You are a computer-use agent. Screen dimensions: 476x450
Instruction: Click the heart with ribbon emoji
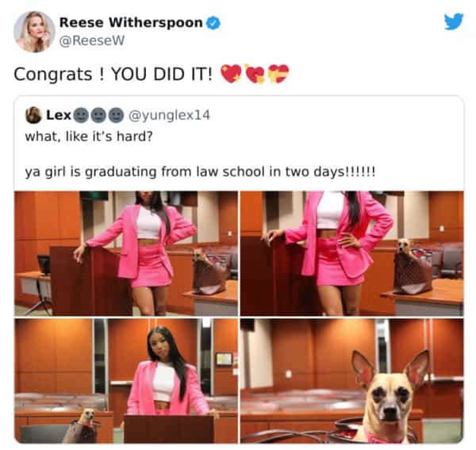click(x=278, y=74)
